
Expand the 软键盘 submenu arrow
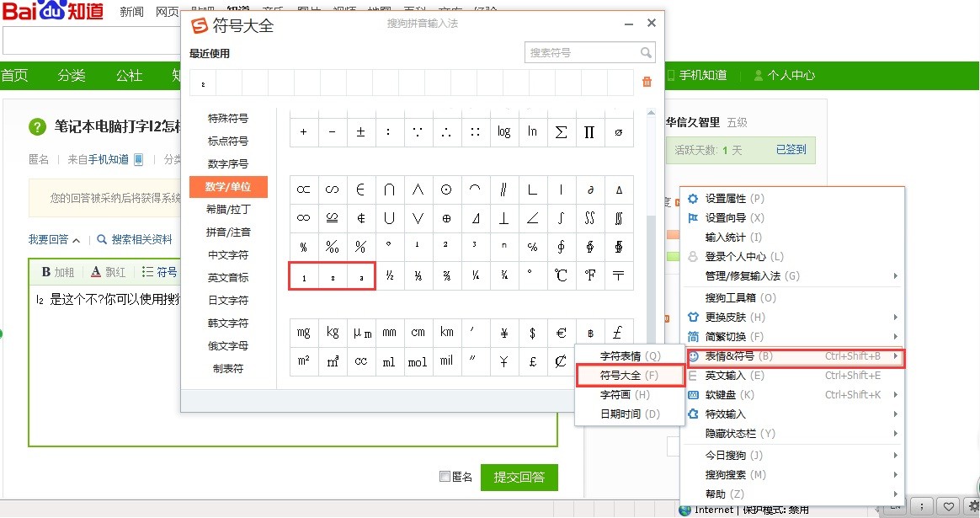[896, 395]
